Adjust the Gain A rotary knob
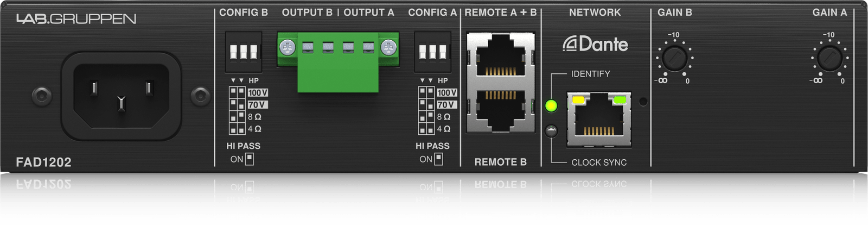Image resolution: width=868 pixels, height=225 pixels. (x=829, y=58)
